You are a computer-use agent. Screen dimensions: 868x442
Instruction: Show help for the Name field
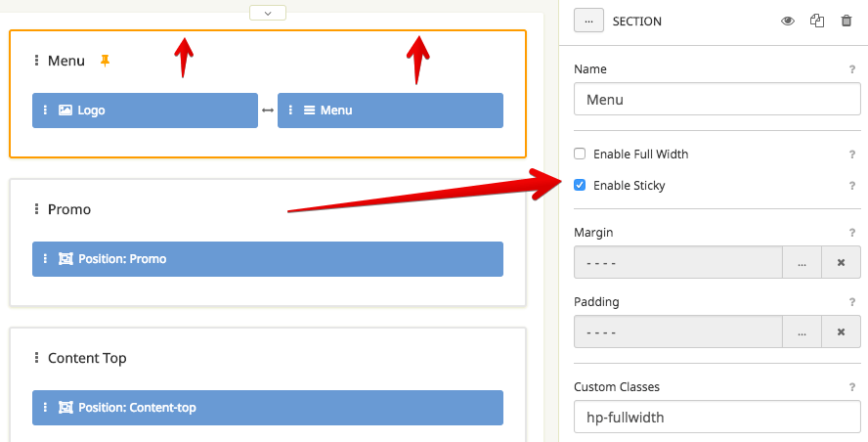point(852,69)
